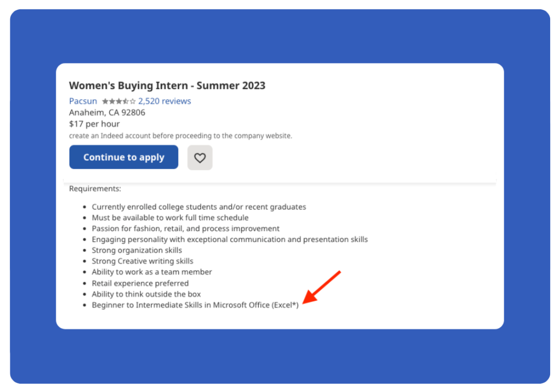This screenshot has width=560, height=392.
Task: Click the Anaheim, CA 92806 location text
Action: [107, 113]
